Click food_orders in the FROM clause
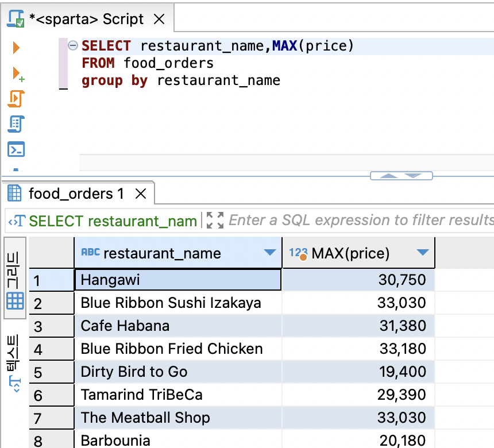Image resolution: width=494 pixels, height=448 pixels. 168,63
